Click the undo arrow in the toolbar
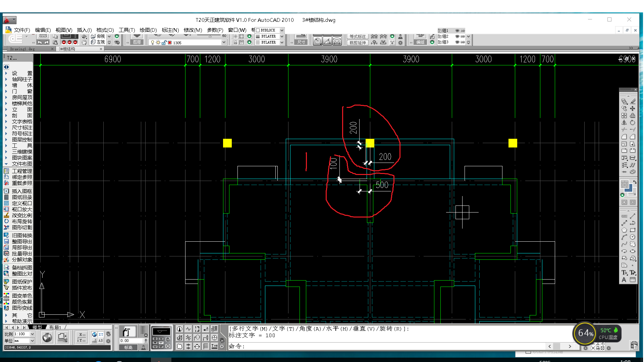644x362 pixels. 40,42
